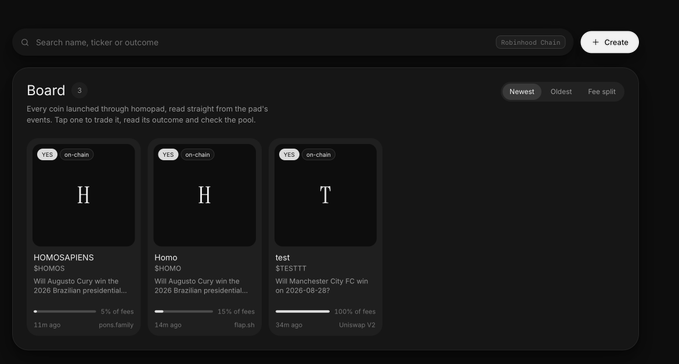
Task: Click the pons.family label
Action: pyautogui.click(x=116, y=325)
